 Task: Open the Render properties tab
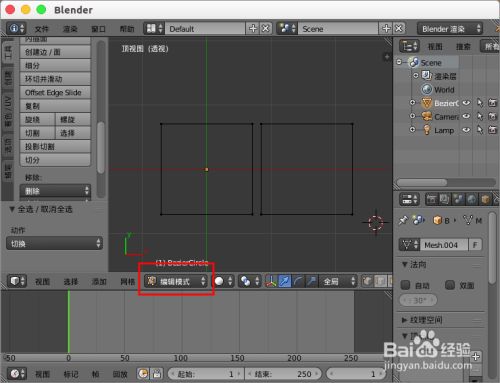pos(431,199)
